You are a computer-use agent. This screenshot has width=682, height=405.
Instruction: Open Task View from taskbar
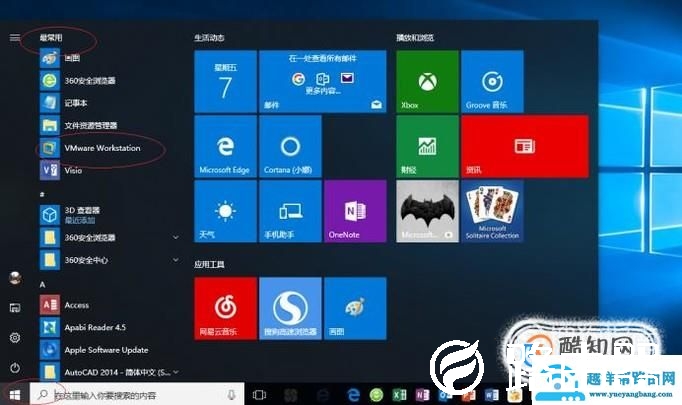tap(259, 395)
